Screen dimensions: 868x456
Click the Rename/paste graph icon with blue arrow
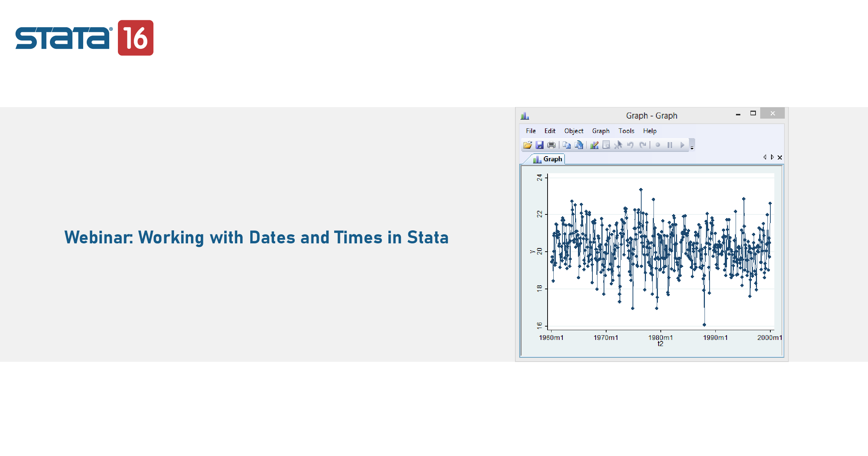point(579,145)
